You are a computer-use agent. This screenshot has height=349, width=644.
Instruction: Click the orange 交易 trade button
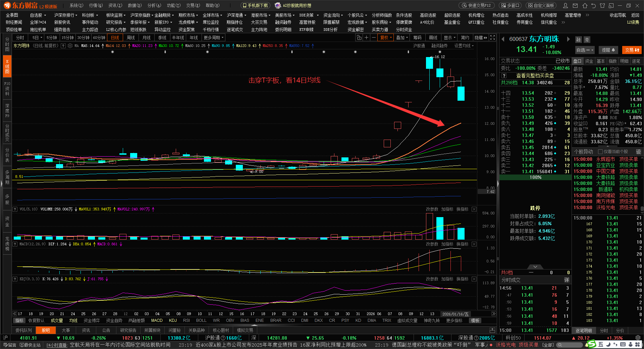(x=632, y=50)
